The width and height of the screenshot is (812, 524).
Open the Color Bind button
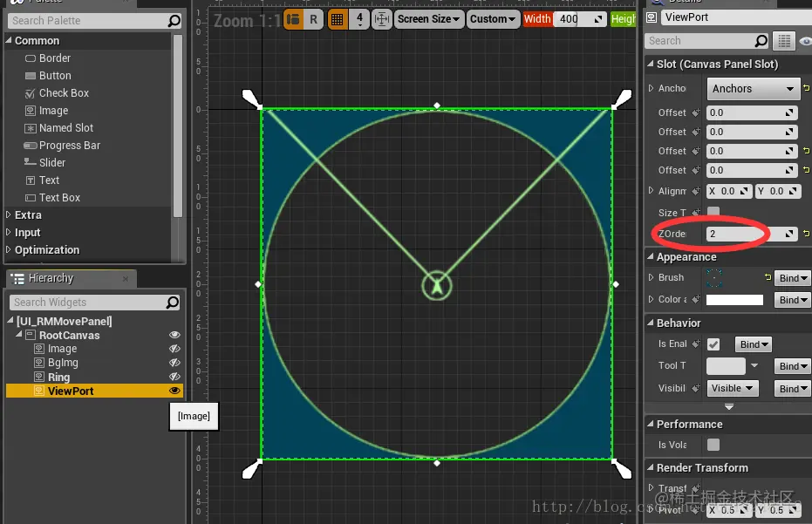pos(793,300)
